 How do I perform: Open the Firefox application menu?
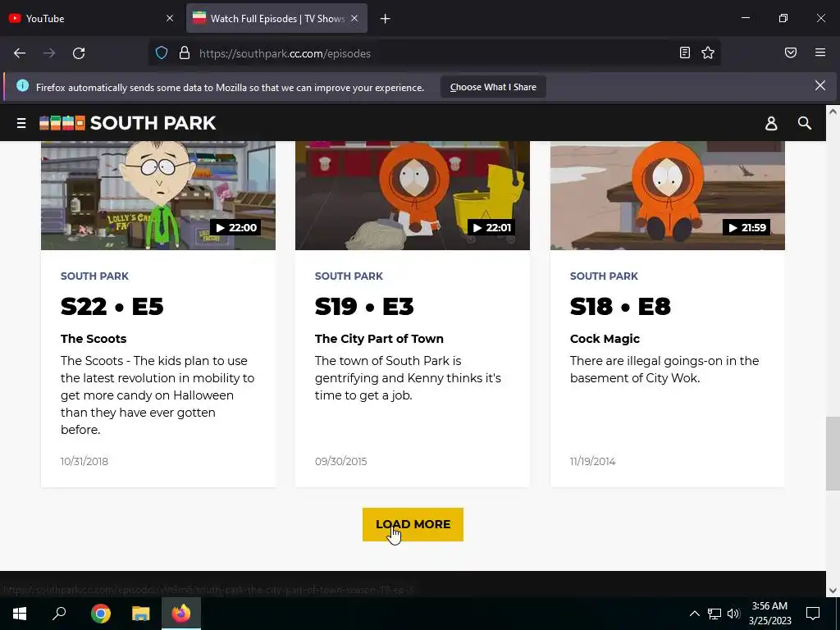coord(820,52)
